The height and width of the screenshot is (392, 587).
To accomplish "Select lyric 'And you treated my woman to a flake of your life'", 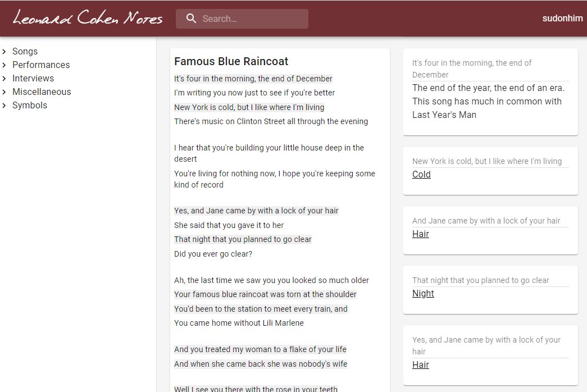I will click(260, 349).
